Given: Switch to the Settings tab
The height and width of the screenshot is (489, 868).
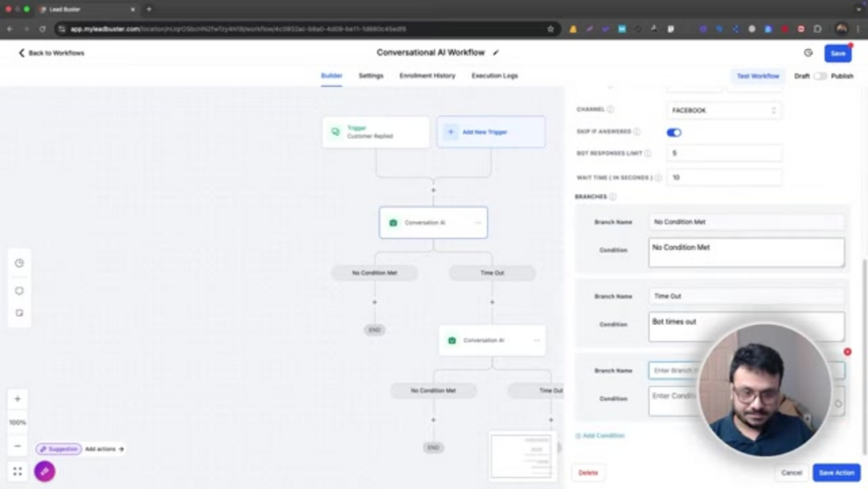Looking at the screenshot, I should (371, 76).
